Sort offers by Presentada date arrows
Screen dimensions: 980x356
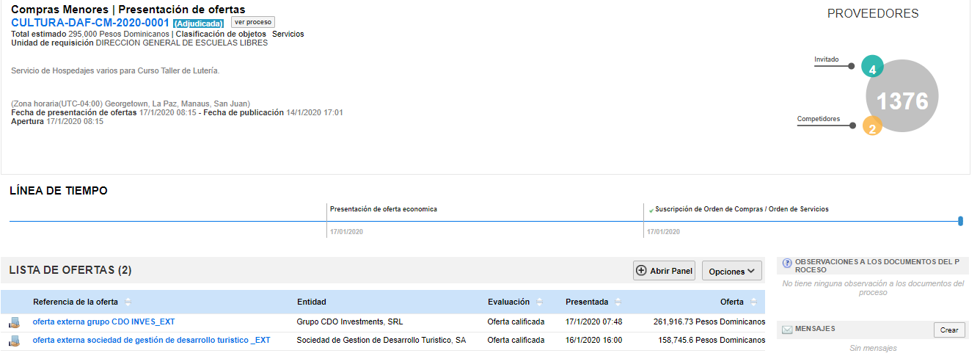pos(618,302)
